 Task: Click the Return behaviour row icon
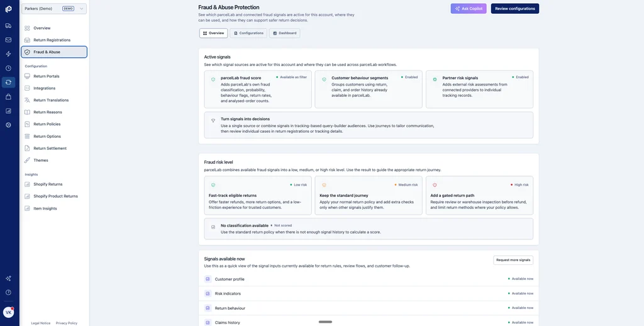[208, 308]
